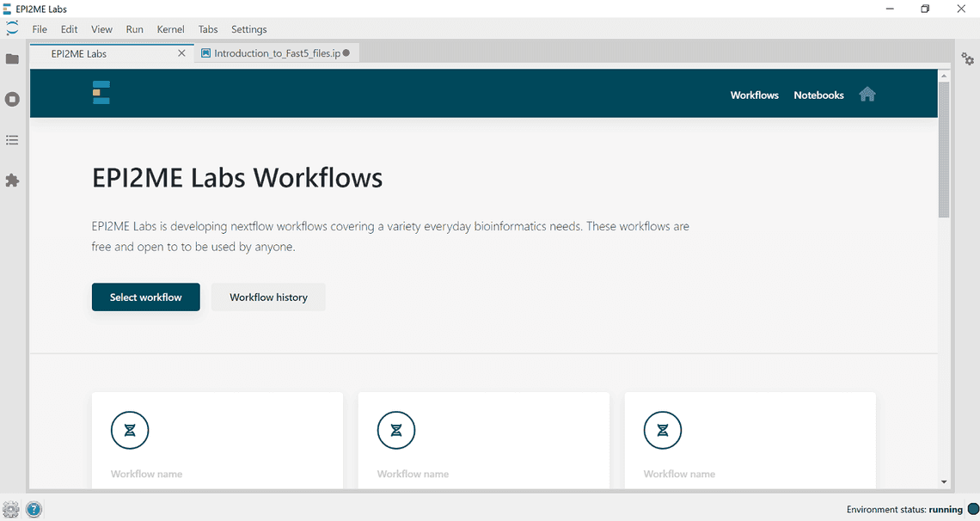This screenshot has width=980, height=521.
Task: Close the EPI2ME Labs tab
Action: [x=181, y=52]
